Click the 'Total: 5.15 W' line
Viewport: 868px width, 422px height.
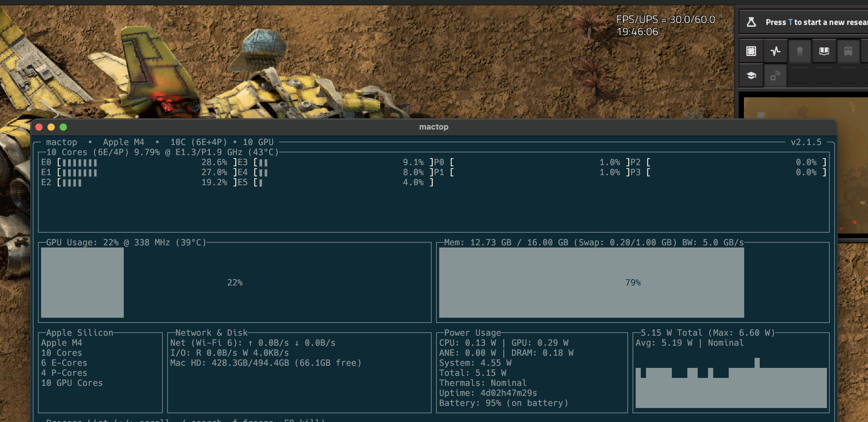tap(472, 373)
